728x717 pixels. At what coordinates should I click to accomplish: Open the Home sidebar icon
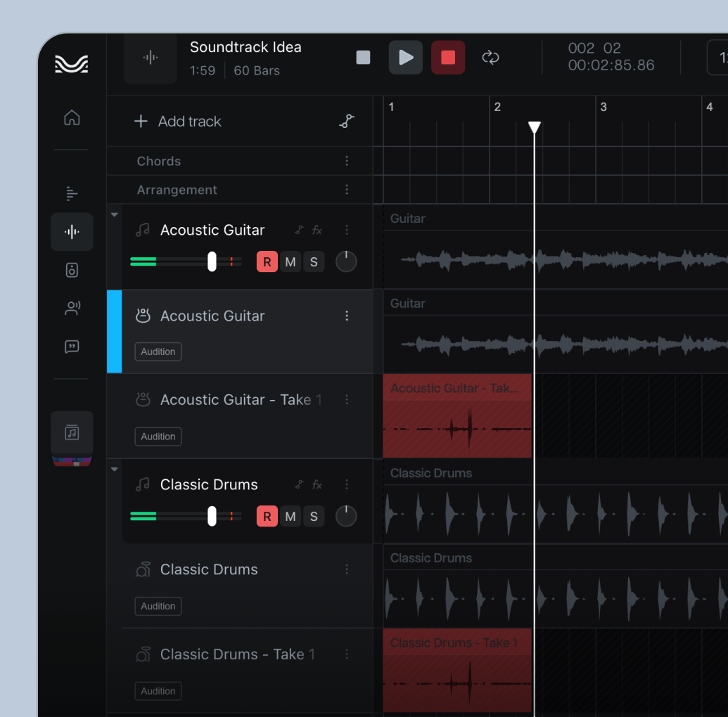(72, 118)
